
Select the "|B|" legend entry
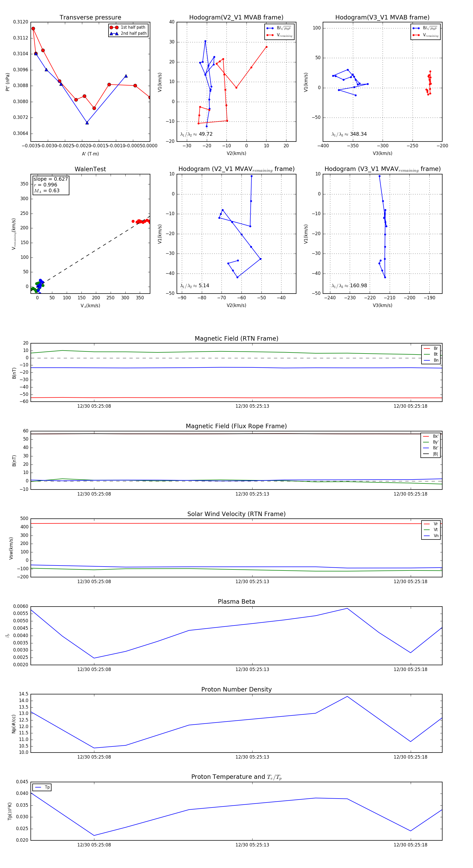pos(431,454)
